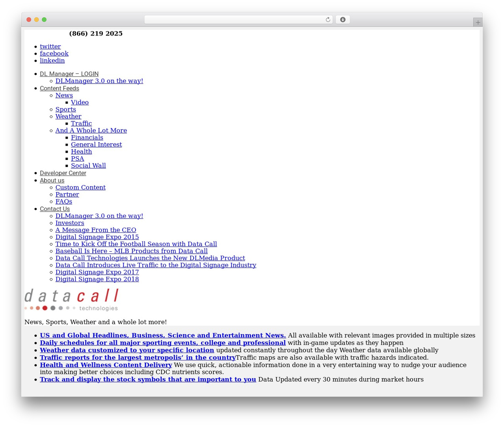Screen dimensions: 504x427
Task: Open the facebook link
Action: click(x=54, y=54)
